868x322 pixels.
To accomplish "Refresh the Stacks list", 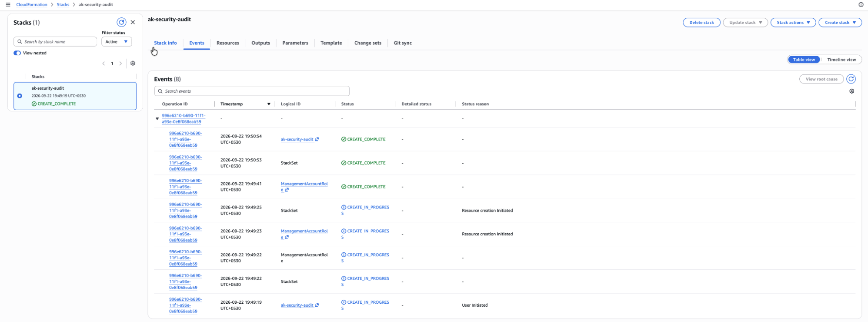I will [x=121, y=22].
